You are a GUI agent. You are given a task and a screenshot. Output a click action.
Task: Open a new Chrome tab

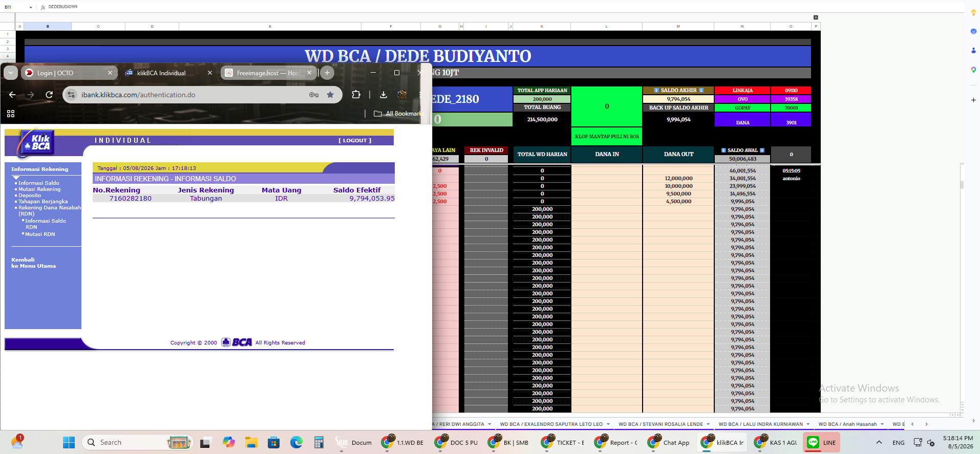(x=327, y=73)
